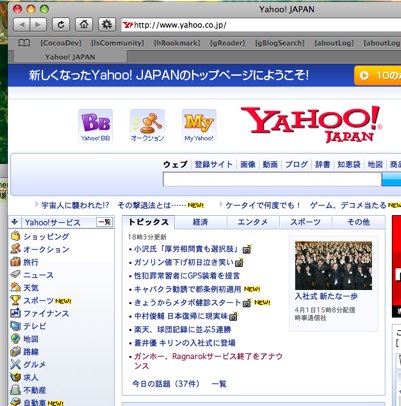Click the ニュース newspaper icon
The image size is (401, 406).
pos(15,274)
